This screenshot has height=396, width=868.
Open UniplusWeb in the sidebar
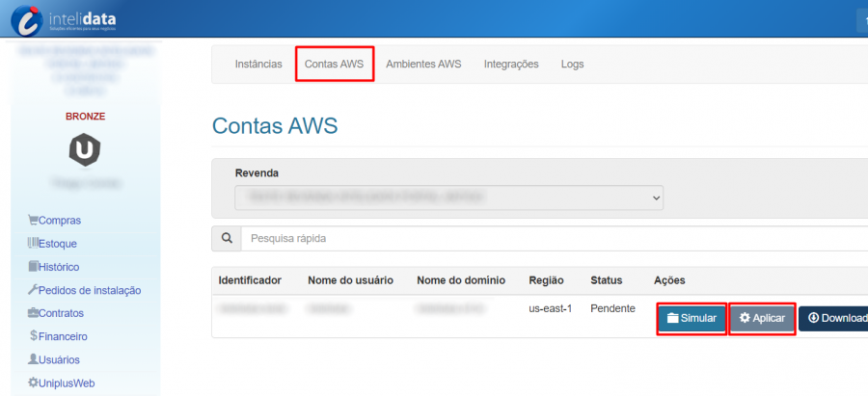66,383
